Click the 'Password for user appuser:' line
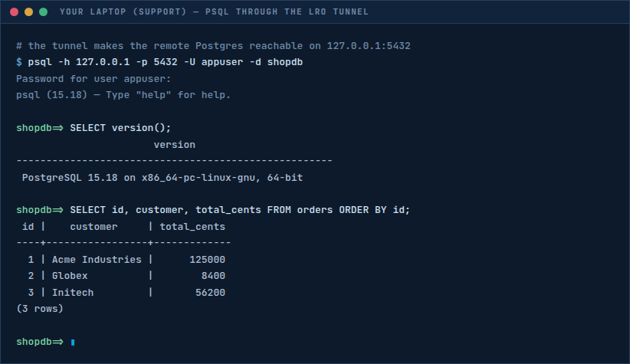630x364 pixels. tap(94, 79)
